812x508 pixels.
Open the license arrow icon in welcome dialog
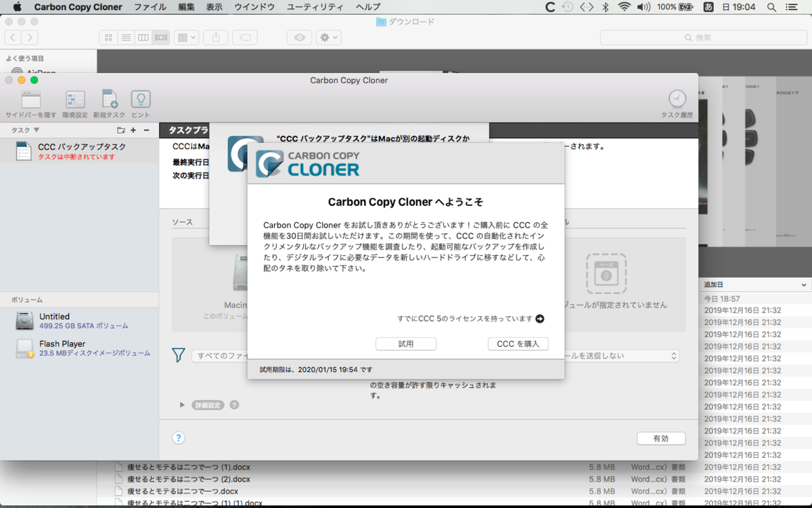point(539,318)
